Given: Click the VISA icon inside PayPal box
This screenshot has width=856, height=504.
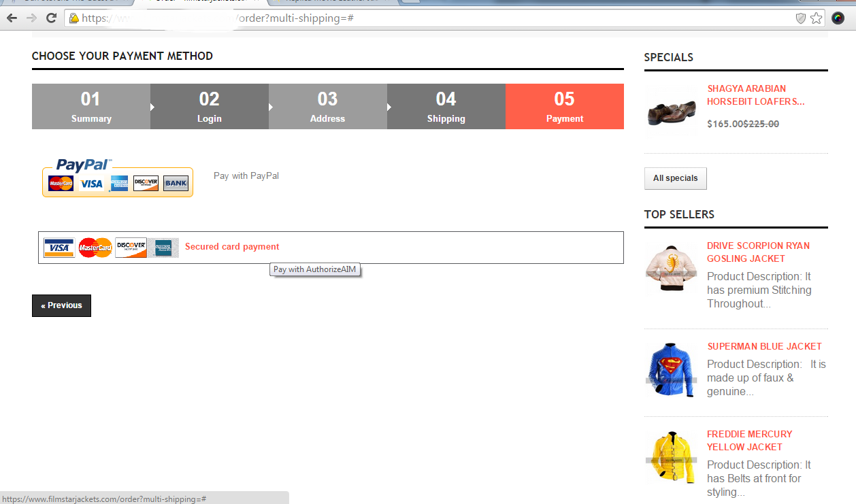Looking at the screenshot, I should [x=91, y=184].
